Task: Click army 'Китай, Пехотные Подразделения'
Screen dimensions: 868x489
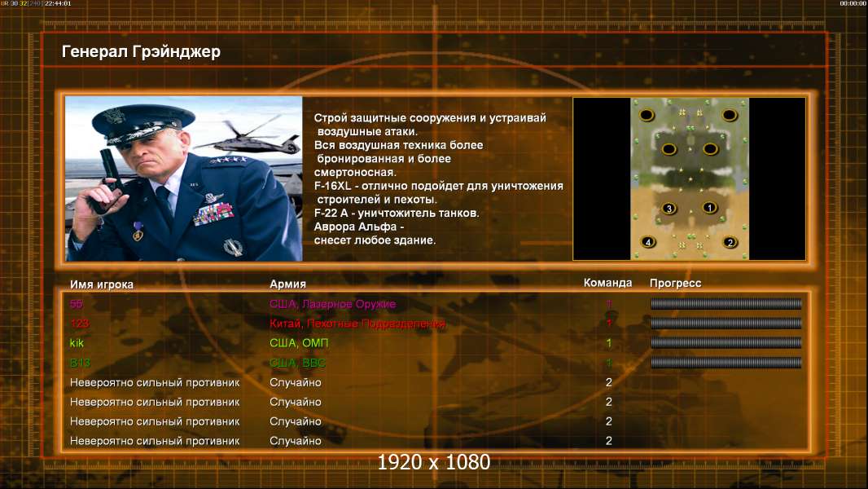Action: pos(357,323)
